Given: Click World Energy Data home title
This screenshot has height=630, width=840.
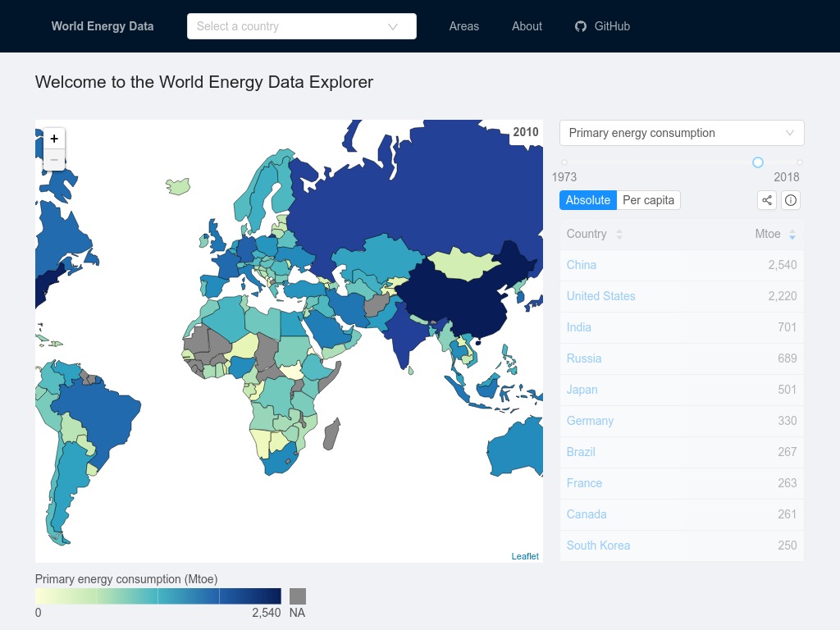Looking at the screenshot, I should 103,26.
